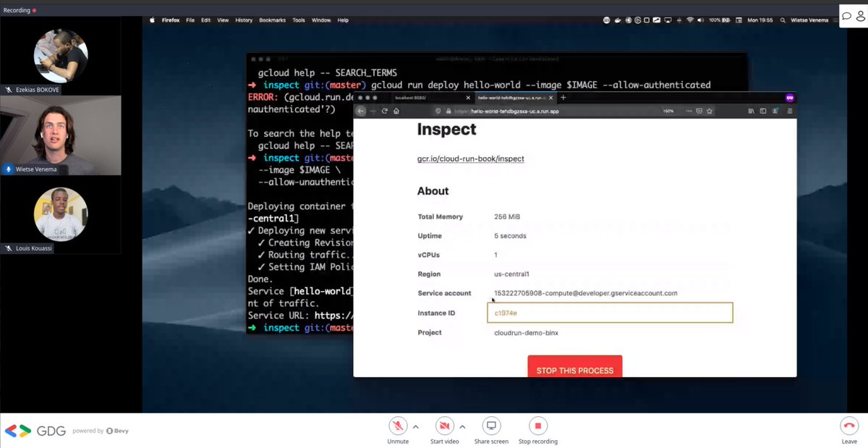This screenshot has width=868, height=448.
Task: Leave the call with red phone button
Action: tap(849, 426)
